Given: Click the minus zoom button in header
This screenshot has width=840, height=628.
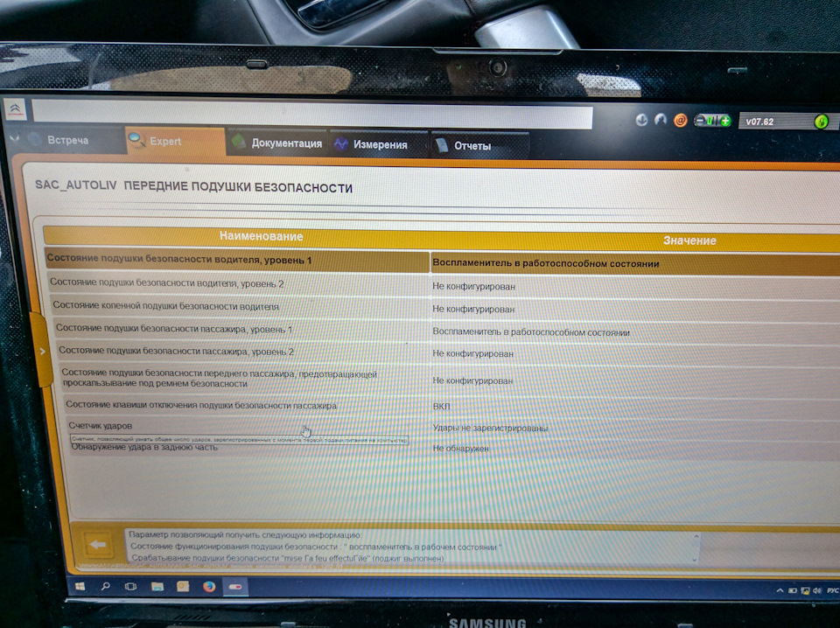Looking at the screenshot, I should (x=700, y=121).
